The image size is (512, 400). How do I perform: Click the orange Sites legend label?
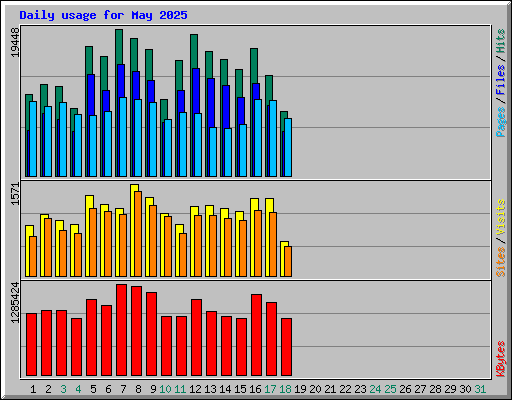click(501, 262)
